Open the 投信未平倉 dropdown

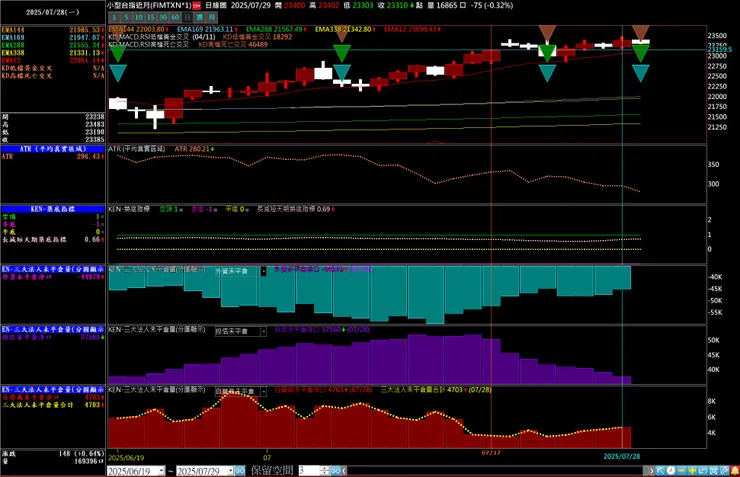click(263, 331)
